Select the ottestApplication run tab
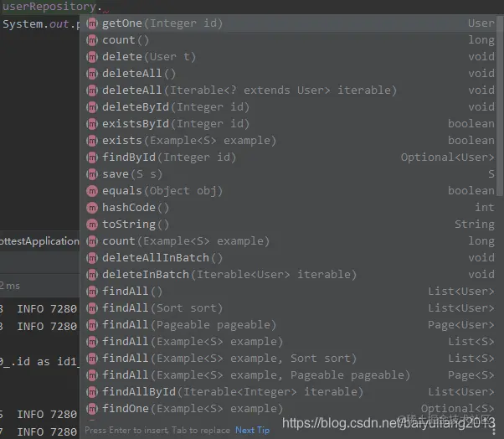The image size is (504, 439). click(x=39, y=241)
